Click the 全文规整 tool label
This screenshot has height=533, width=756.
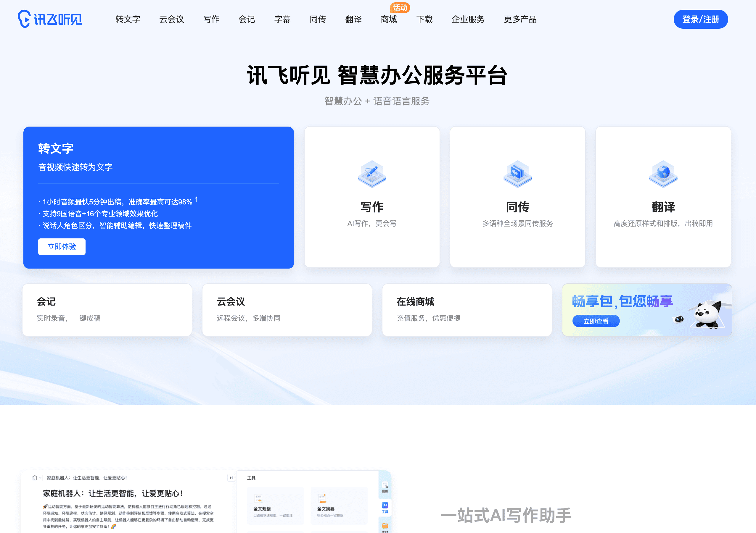(x=262, y=509)
